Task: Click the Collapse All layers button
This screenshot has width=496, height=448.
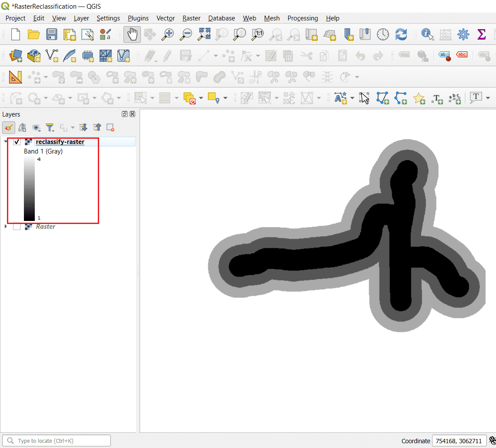Action: (97, 127)
